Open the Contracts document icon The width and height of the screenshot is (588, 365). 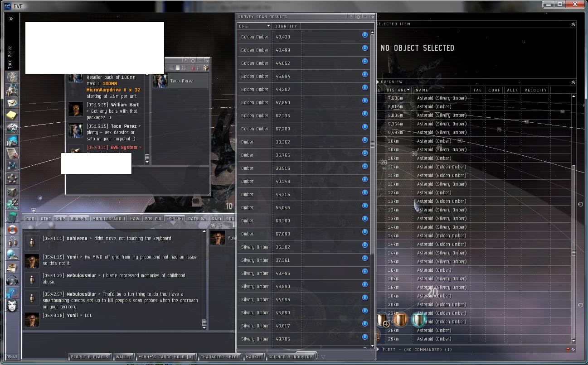pos(12,154)
